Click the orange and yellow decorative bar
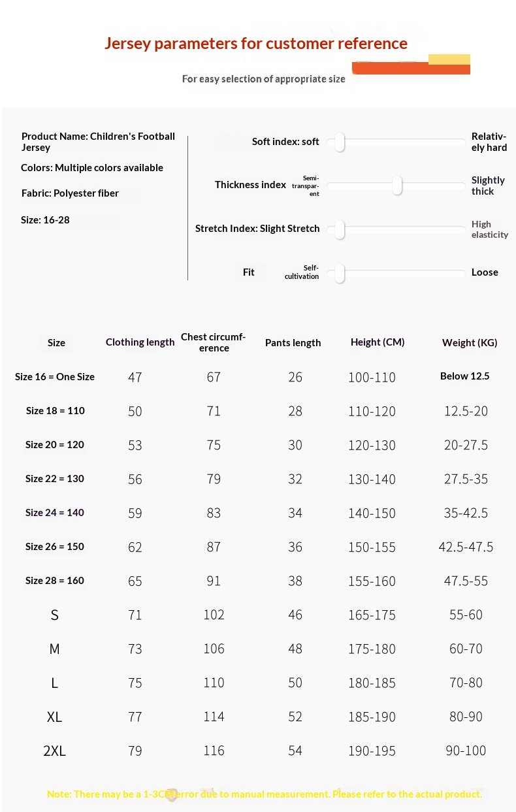Image resolution: width=516 pixels, height=812 pixels. click(411, 65)
